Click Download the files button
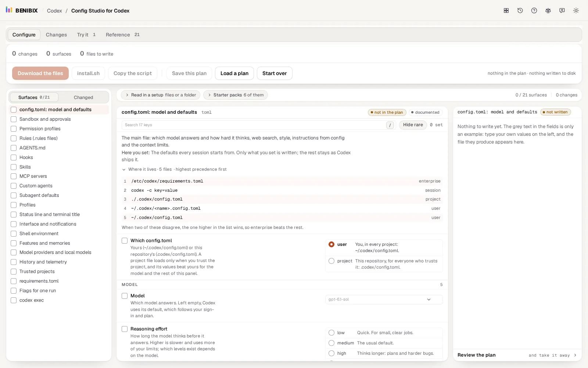This screenshot has width=588, height=368. point(40,73)
